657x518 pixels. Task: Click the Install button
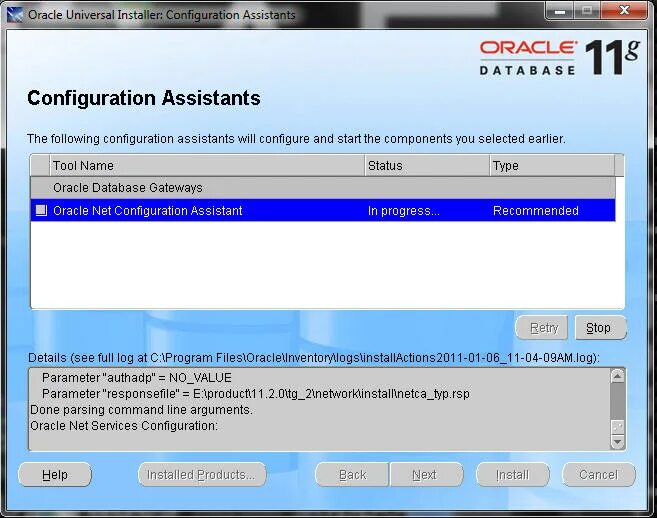coord(513,474)
